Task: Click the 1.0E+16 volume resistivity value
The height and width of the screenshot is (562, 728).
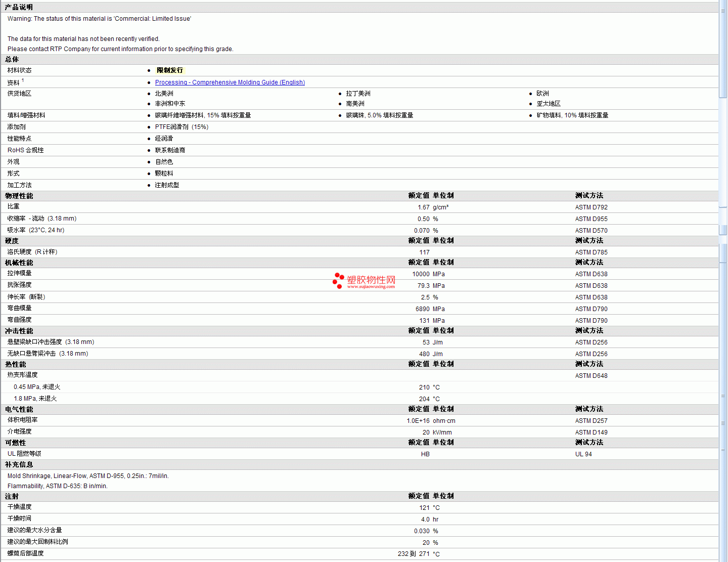Action: click(x=418, y=421)
